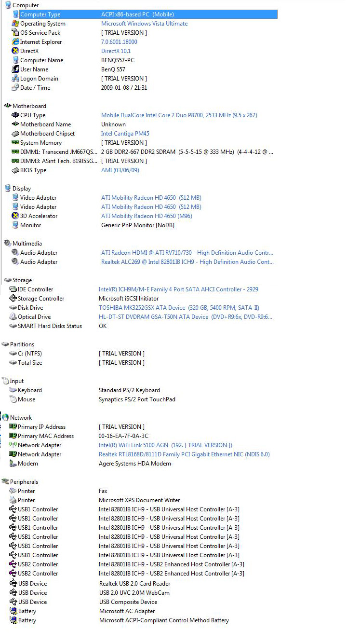
Task: Click the BIOS Type icon
Action: pos(15,170)
